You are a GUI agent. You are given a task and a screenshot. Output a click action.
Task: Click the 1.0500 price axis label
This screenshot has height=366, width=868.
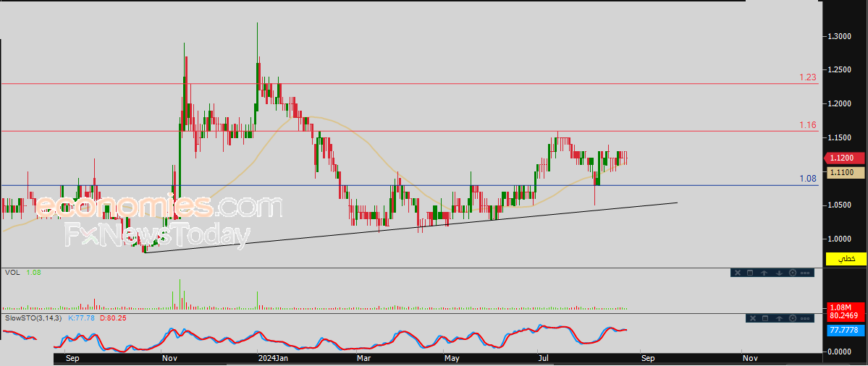pos(839,205)
